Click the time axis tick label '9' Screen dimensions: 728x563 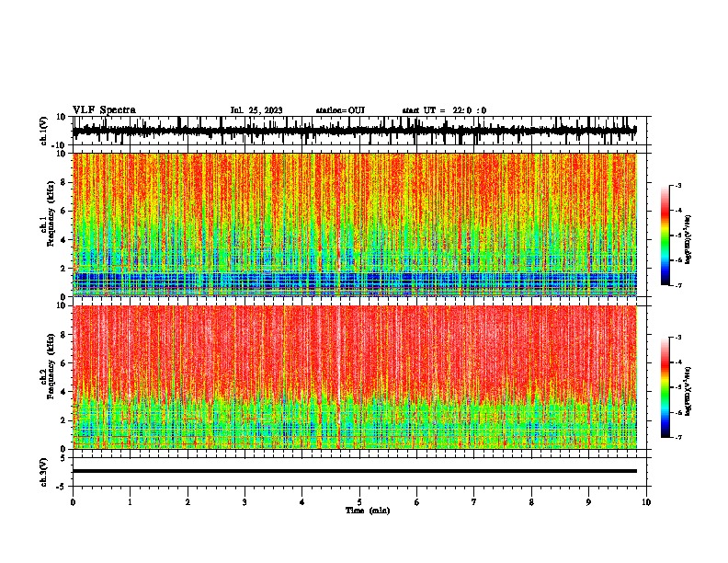[588, 502]
